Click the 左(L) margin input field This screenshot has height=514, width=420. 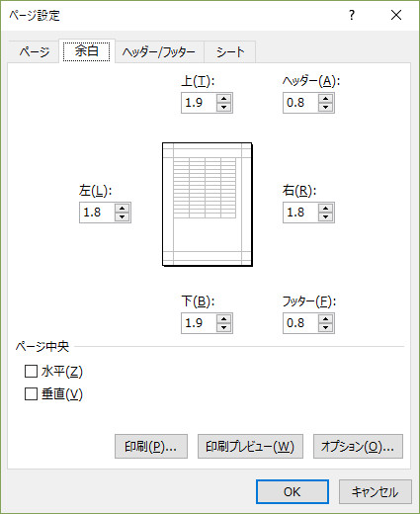coord(97,213)
